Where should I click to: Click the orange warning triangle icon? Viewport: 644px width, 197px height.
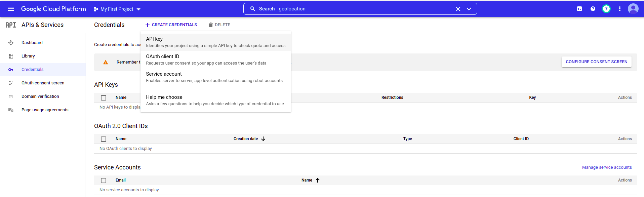point(106,62)
